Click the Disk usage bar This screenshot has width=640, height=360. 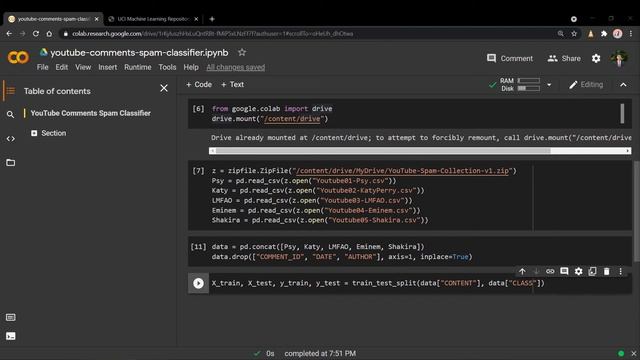point(529,88)
